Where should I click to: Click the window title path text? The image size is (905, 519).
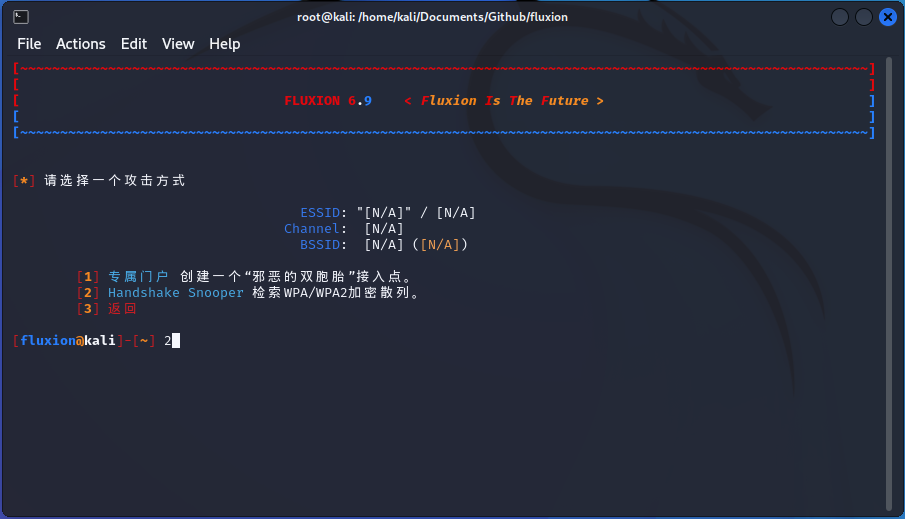tap(432, 17)
